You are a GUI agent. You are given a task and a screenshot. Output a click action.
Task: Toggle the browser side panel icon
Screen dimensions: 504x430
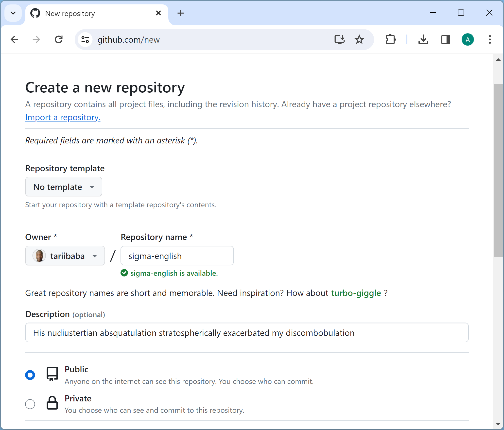446,39
